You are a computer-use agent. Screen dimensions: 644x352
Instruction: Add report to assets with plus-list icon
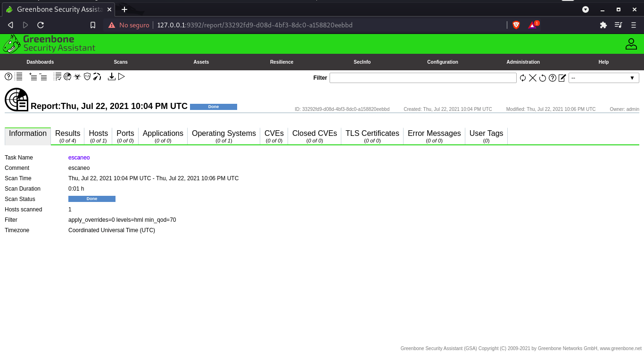coord(33,76)
